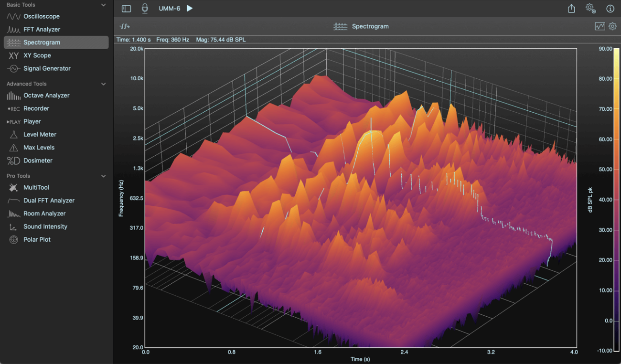Collapse the Basic Tools section
The image size is (621, 364).
point(104,5)
